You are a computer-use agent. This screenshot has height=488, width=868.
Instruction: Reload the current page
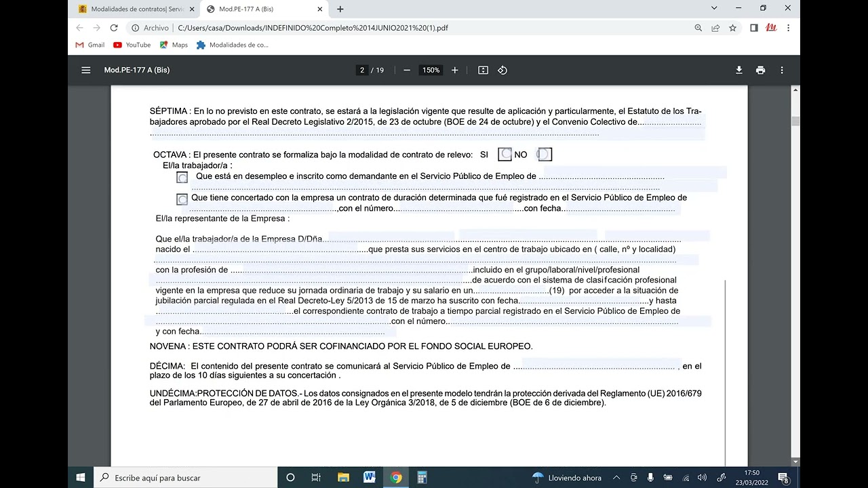pos(113,28)
